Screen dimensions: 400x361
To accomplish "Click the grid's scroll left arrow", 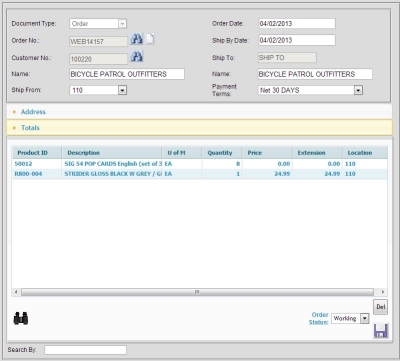I will tap(16, 292).
